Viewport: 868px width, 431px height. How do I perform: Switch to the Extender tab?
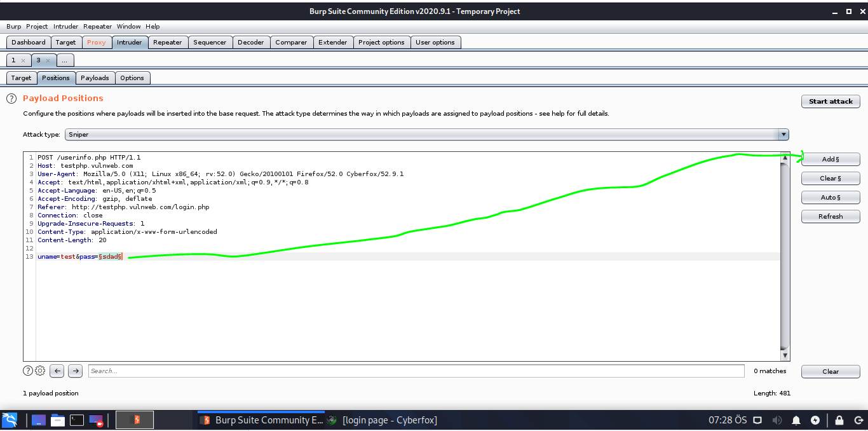click(x=333, y=43)
